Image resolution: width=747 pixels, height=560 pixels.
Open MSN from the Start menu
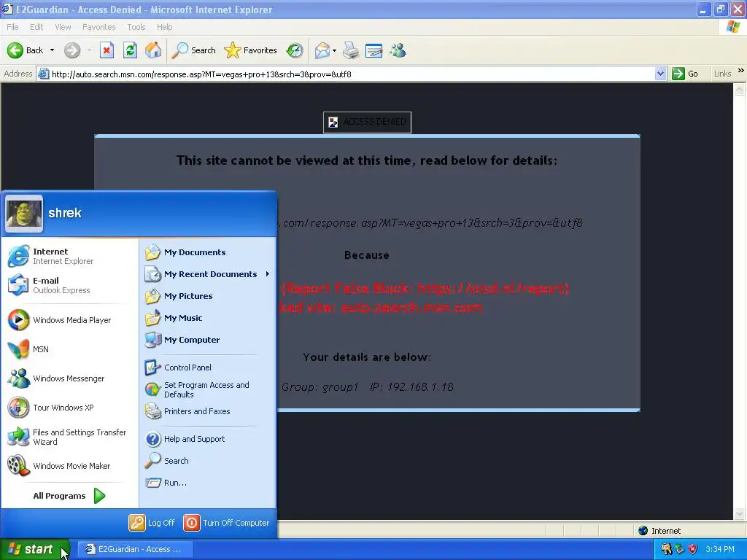pyautogui.click(x=69, y=349)
